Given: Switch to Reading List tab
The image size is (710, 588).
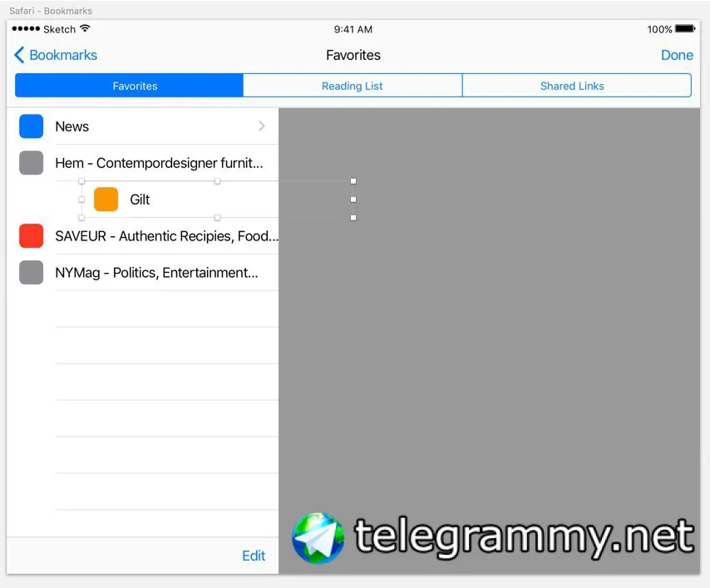Looking at the screenshot, I should pyautogui.click(x=353, y=86).
